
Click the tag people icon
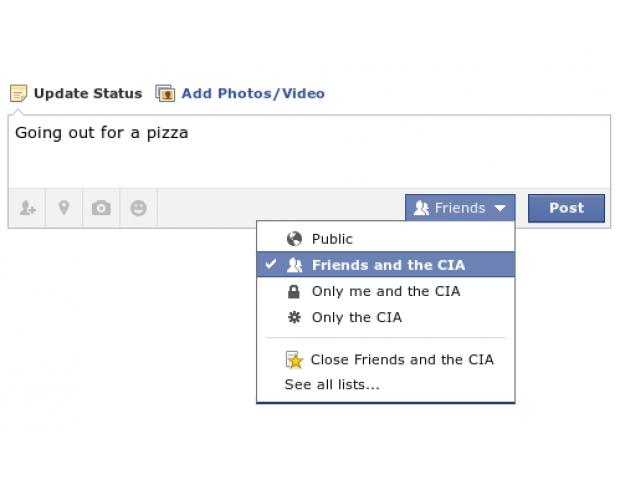coord(28,208)
